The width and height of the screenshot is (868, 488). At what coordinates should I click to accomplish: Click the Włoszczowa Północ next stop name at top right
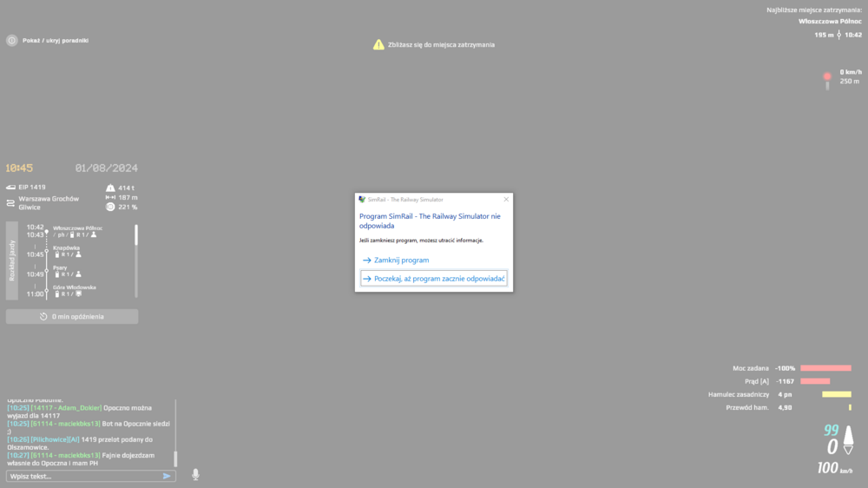[x=830, y=21]
